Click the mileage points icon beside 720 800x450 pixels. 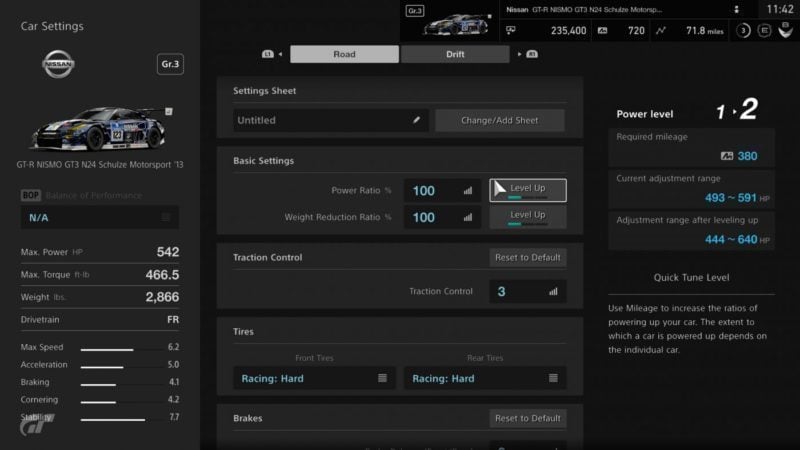click(x=603, y=31)
